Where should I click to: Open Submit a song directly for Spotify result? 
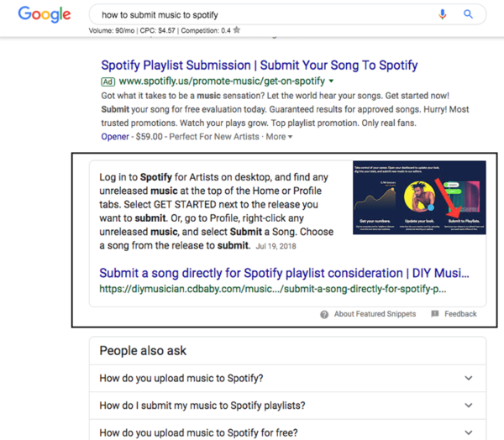(x=284, y=273)
